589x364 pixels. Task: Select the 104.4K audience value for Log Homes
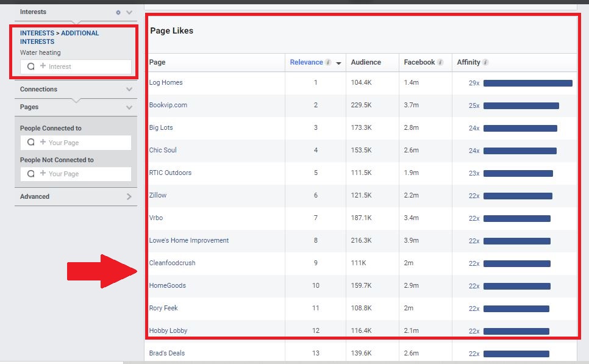click(361, 83)
